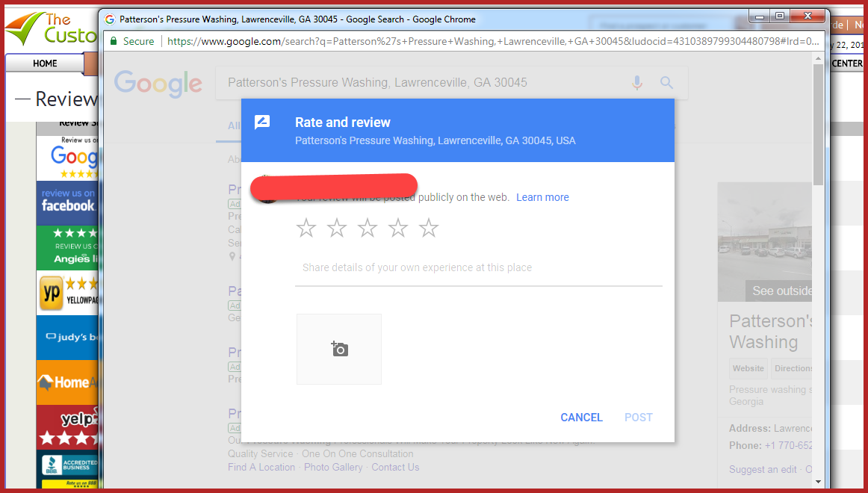The width and height of the screenshot is (868, 493).
Task: Open the Yellowpages review badge
Action: (67, 293)
